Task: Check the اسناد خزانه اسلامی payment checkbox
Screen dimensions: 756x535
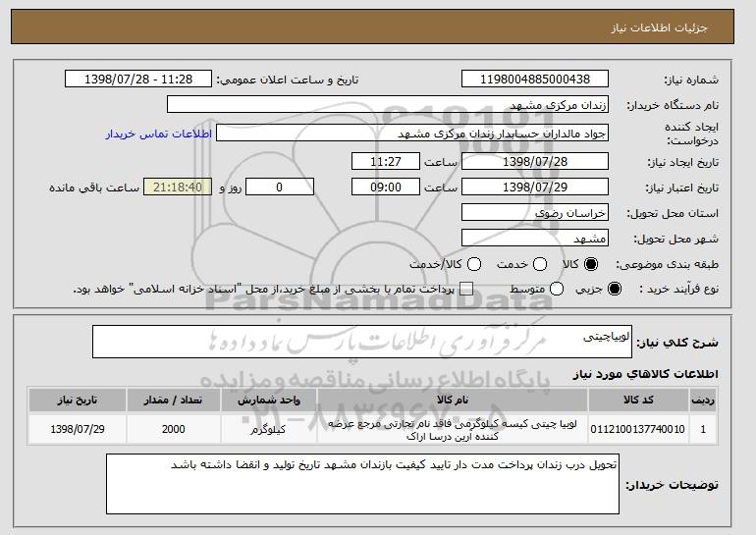Action: pyautogui.click(x=466, y=290)
